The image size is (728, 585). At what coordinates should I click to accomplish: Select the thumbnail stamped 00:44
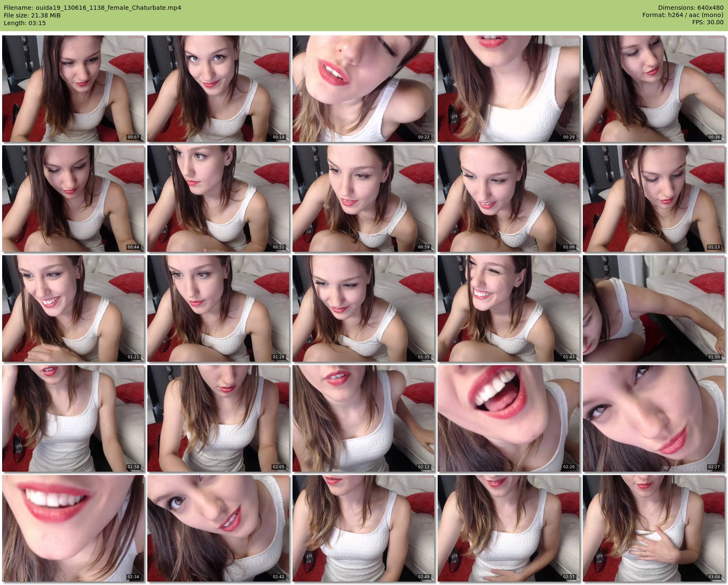coord(73,199)
